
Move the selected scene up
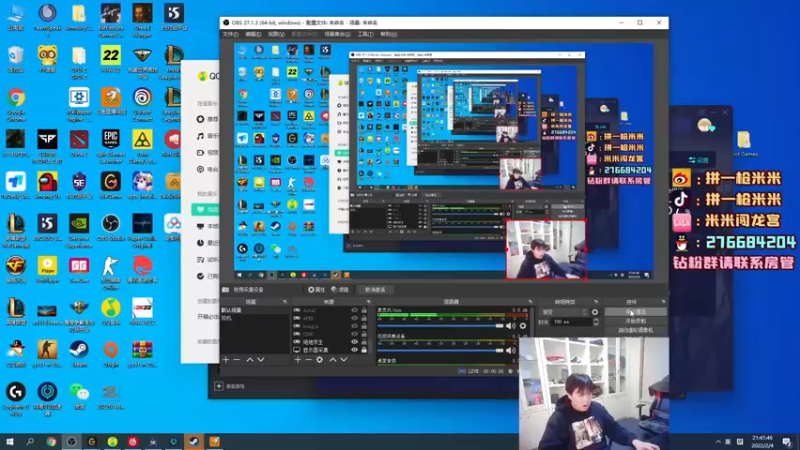point(250,360)
